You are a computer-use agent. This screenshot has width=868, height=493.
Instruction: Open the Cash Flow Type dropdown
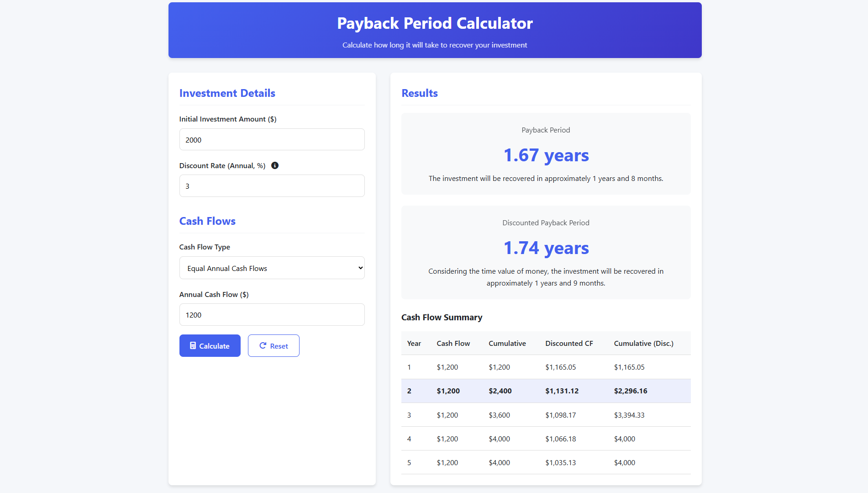tap(272, 268)
